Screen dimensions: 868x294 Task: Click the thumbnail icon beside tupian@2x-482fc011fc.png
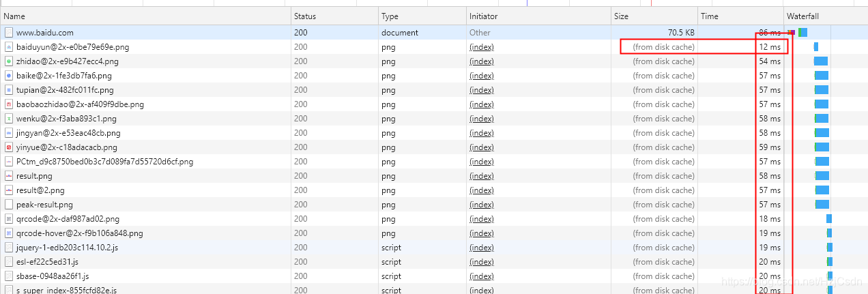click(9, 90)
